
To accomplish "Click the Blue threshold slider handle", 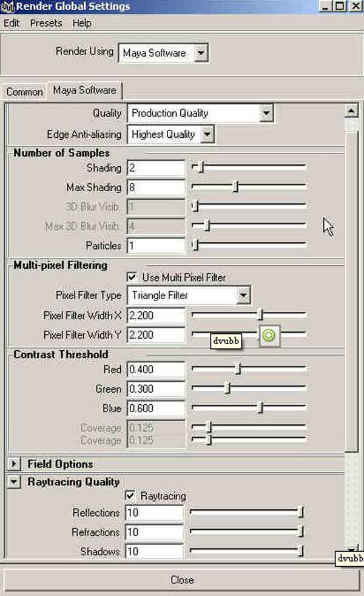I will [260, 407].
